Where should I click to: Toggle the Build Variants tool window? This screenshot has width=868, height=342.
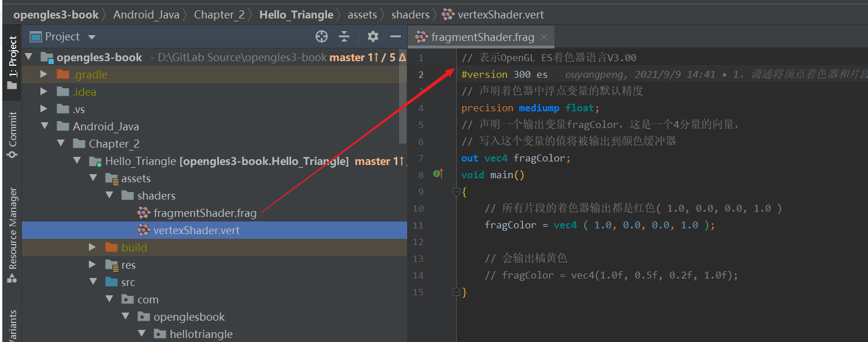(12, 323)
